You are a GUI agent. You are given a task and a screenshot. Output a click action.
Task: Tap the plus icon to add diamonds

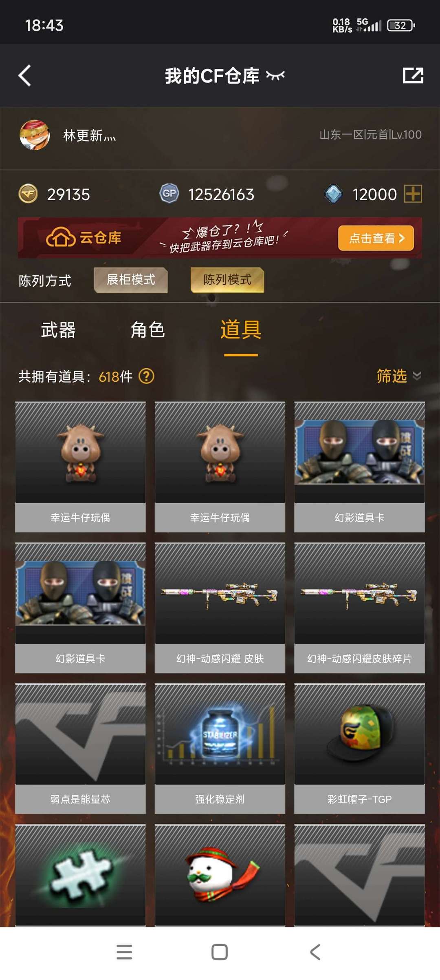point(413,194)
